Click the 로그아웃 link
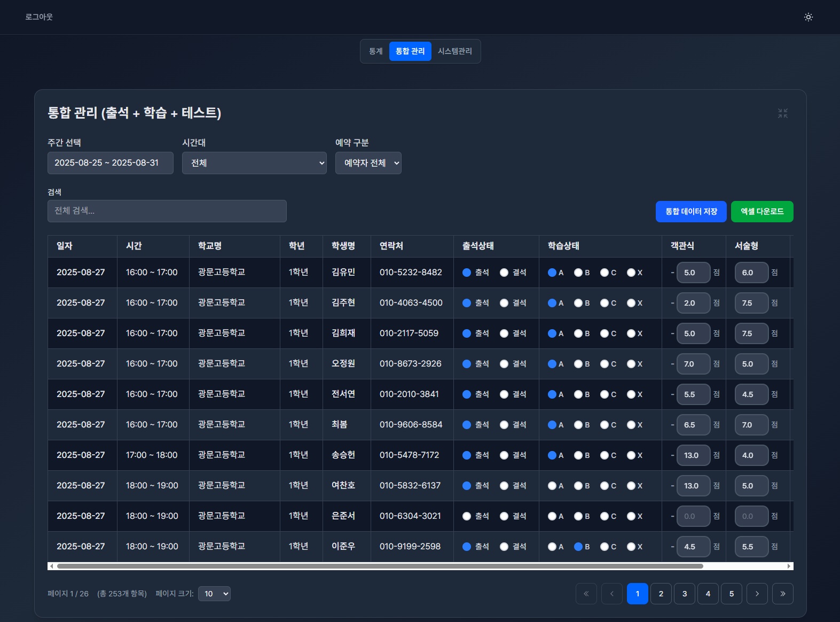The width and height of the screenshot is (840, 622). click(39, 17)
